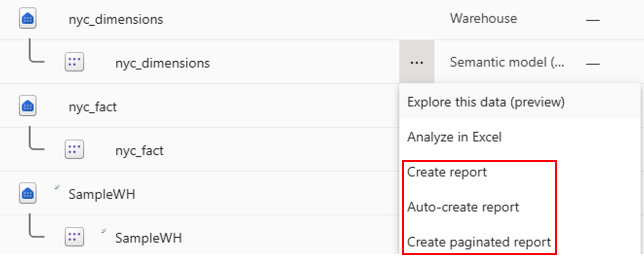644x263 pixels.
Task: Click the nyc_dimensions warehouse icon
Action: point(28,19)
